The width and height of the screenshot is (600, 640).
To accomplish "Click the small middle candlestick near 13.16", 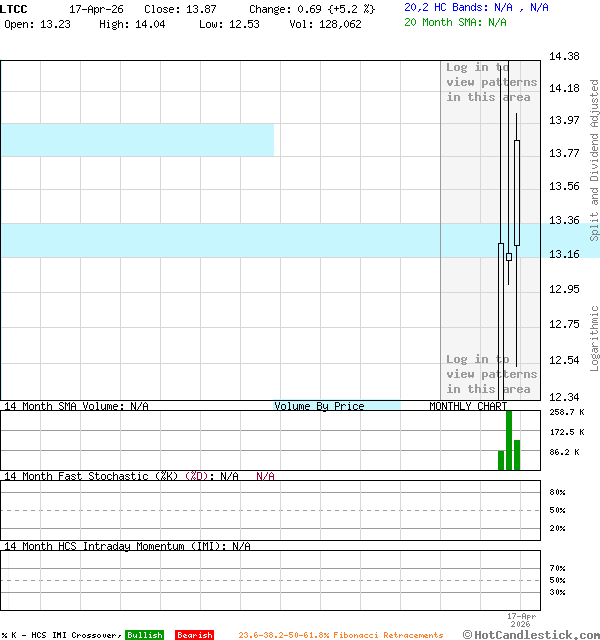I will pos(509,257).
